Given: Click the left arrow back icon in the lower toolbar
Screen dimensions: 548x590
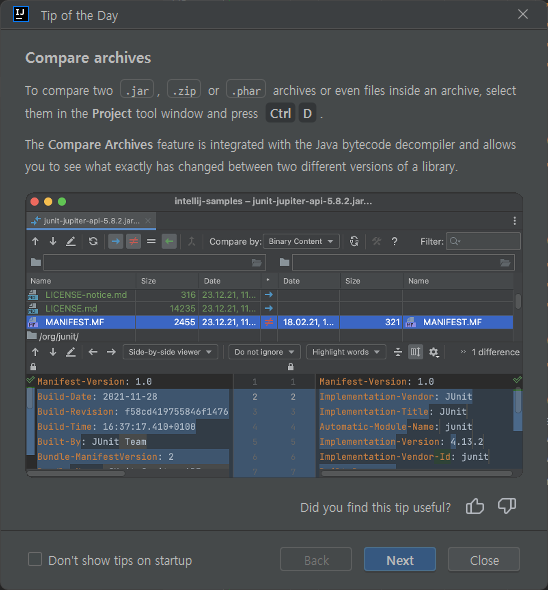Looking at the screenshot, I should (93, 352).
